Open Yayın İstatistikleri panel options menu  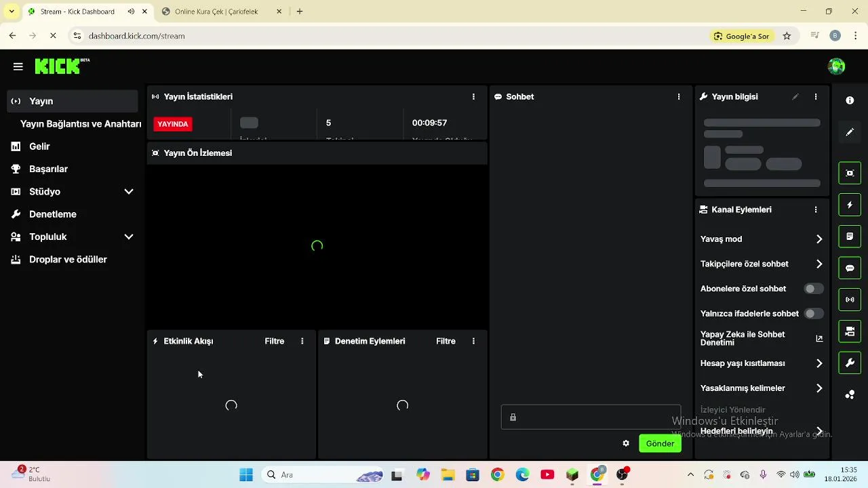click(x=473, y=97)
